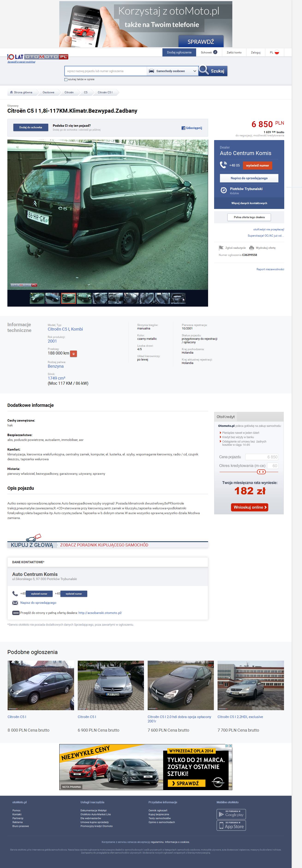Click Napisz do sprzedającego button in dealer box
The image size is (302, 868).
tap(249, 178)
